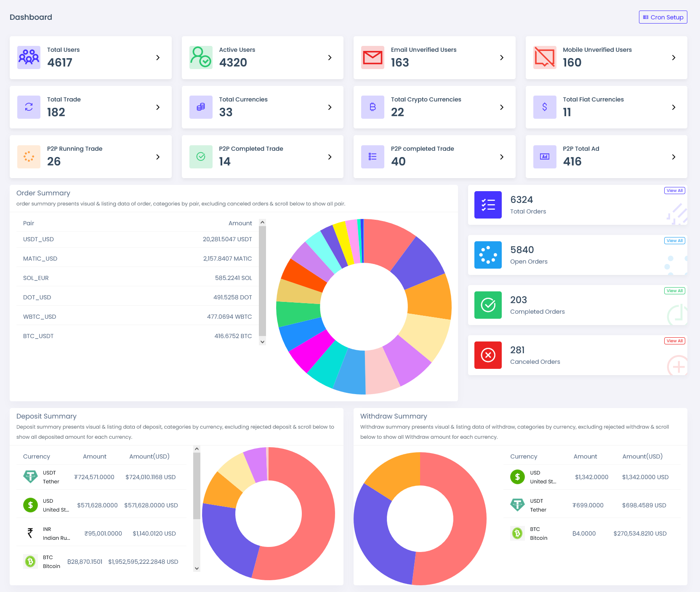The height and width of the screenshot is (592, 700).
Task: Select the BTC Bitcoin deposit row
Action: click(x=101, y=562)
